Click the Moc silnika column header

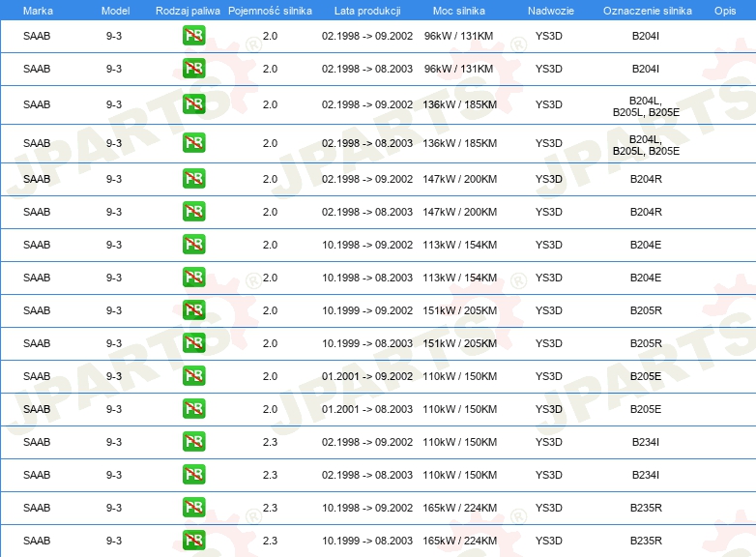[x=458, y=11]
